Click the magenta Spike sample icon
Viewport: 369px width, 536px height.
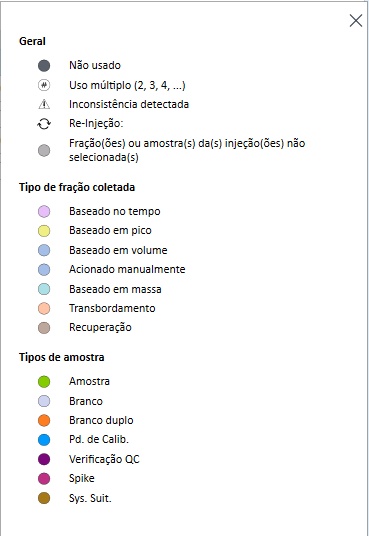tap(44, 479)
